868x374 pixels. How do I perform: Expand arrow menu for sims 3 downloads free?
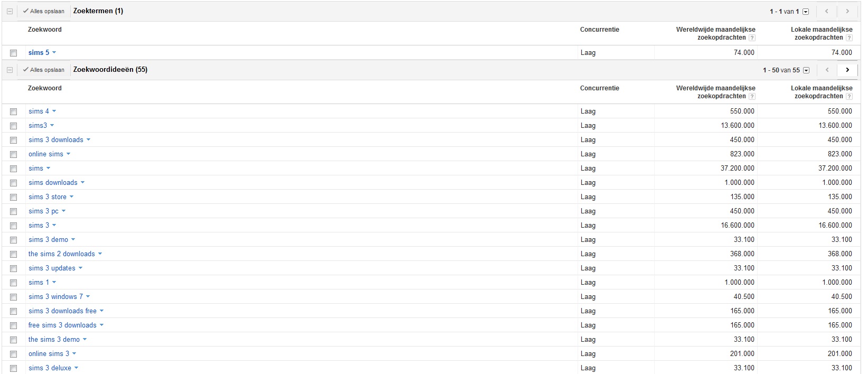point(101,311)
